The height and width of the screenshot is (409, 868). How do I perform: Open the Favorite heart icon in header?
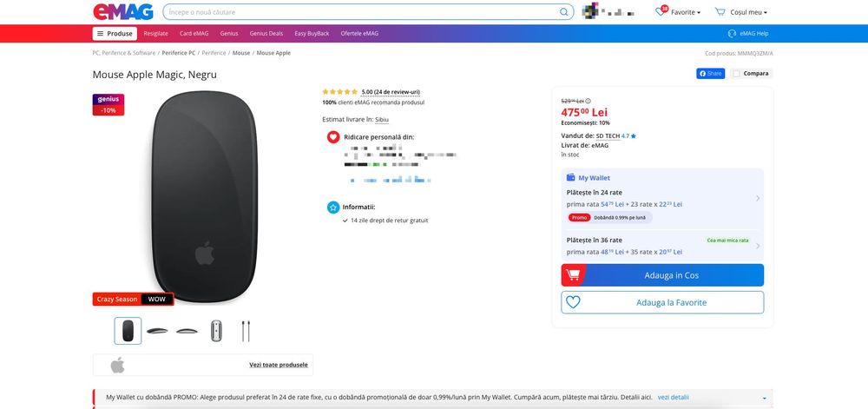click(x=662, y=12)
